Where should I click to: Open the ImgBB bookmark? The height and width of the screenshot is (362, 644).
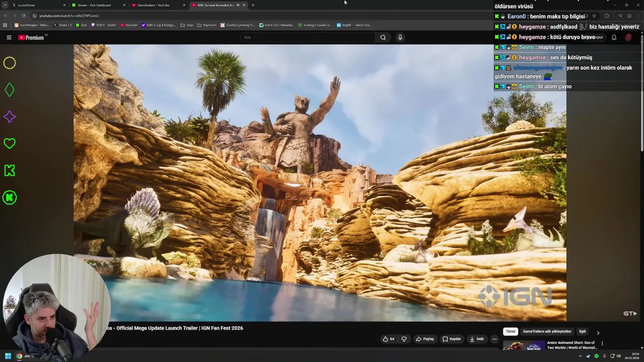pyautogui.click(x=354, y=25)
